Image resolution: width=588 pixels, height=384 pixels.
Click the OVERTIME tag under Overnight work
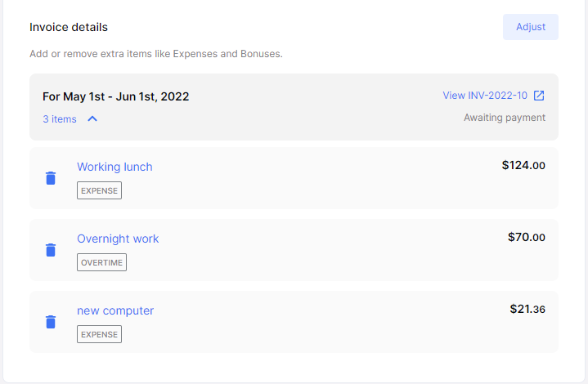pyautogui.click(x=101, y=262)
